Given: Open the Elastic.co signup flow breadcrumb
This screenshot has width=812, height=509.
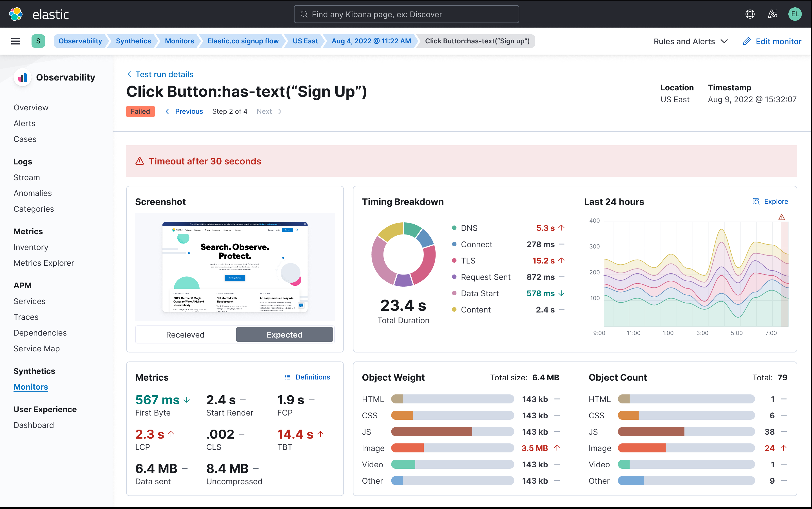Looking at the screenshot, I should (243, 41).
